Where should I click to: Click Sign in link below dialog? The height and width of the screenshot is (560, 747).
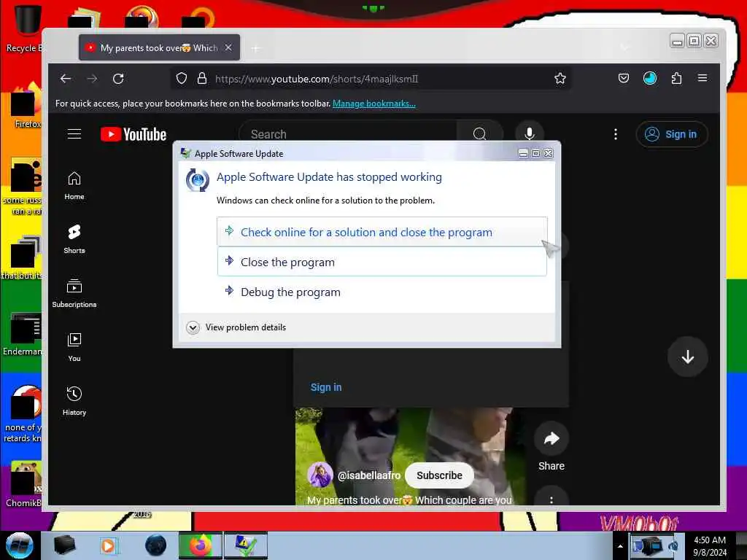(x=326, y=387)
